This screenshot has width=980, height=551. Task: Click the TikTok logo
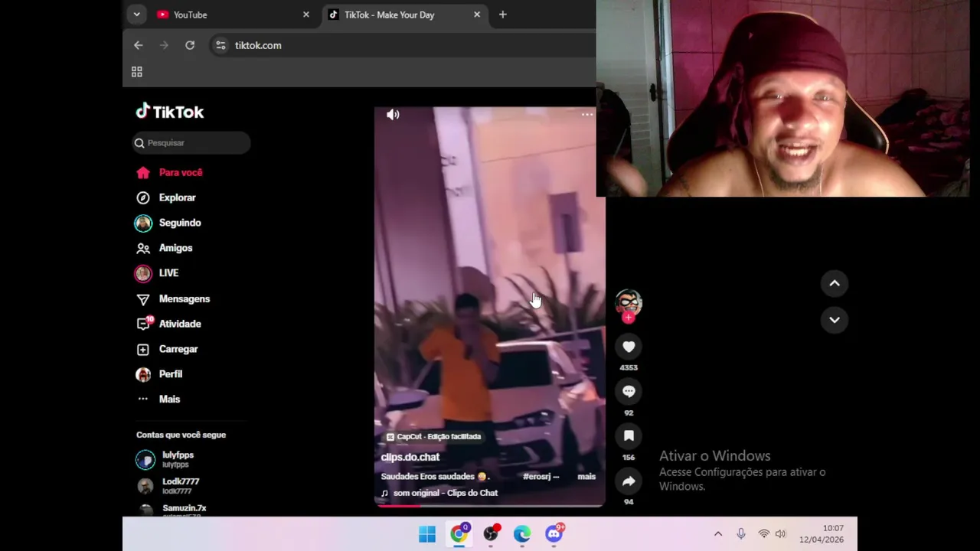coord(170,112)
